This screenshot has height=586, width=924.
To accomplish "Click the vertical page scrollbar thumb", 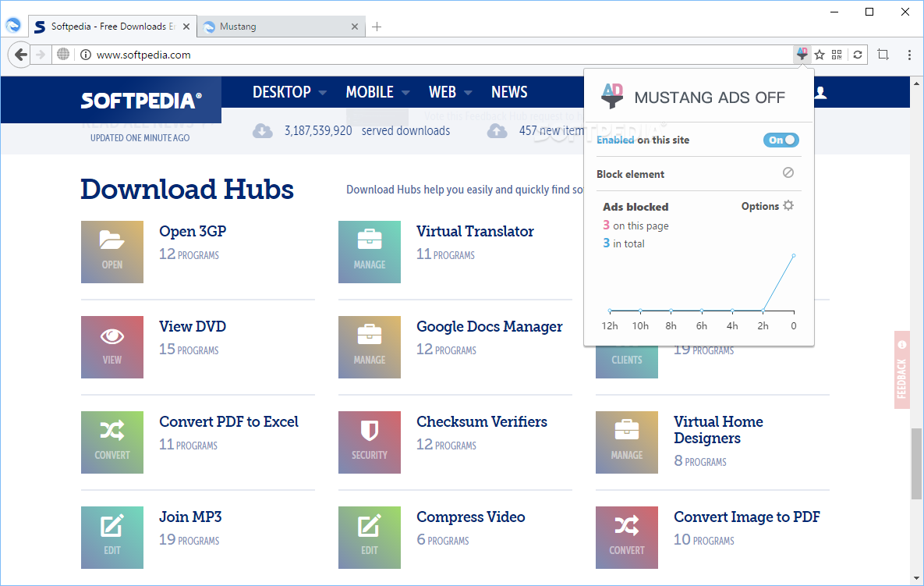I will [916, 463].
